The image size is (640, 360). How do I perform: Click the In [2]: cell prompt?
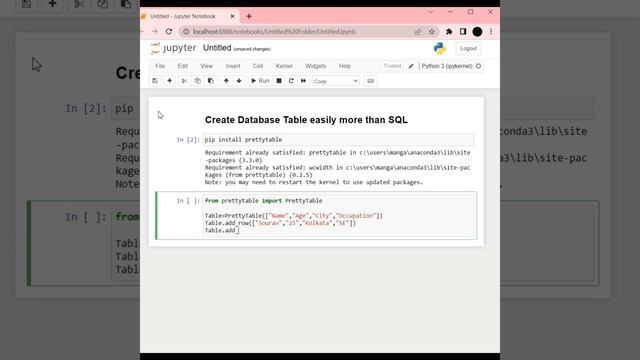188,140
